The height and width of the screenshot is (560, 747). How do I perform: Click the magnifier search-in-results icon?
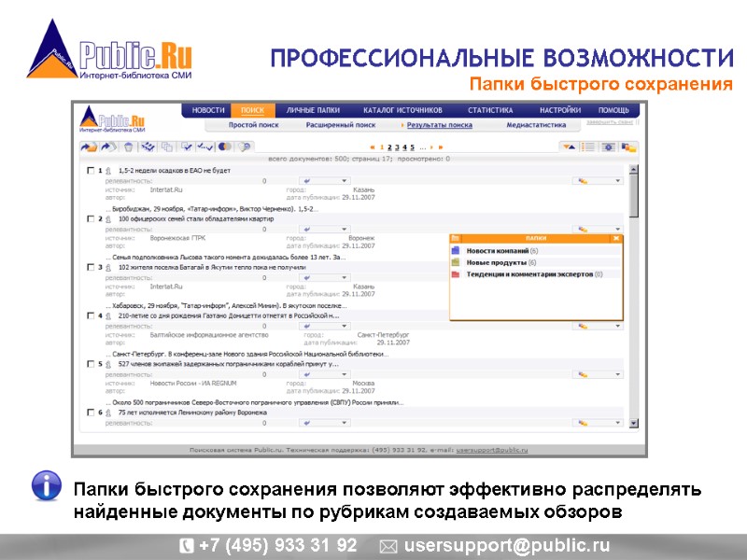(245, 147)
